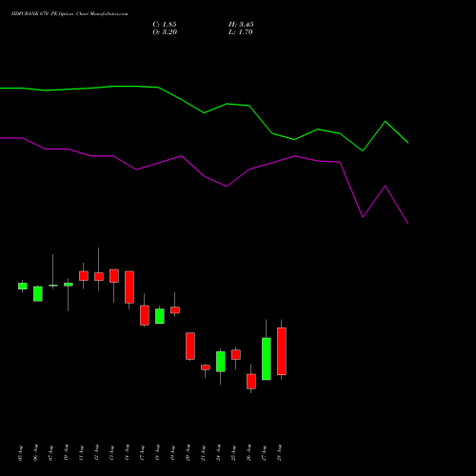The width and height of the screenshot is (476, 476).
Task: Click the 06 Aug date label
Action: 35,453
